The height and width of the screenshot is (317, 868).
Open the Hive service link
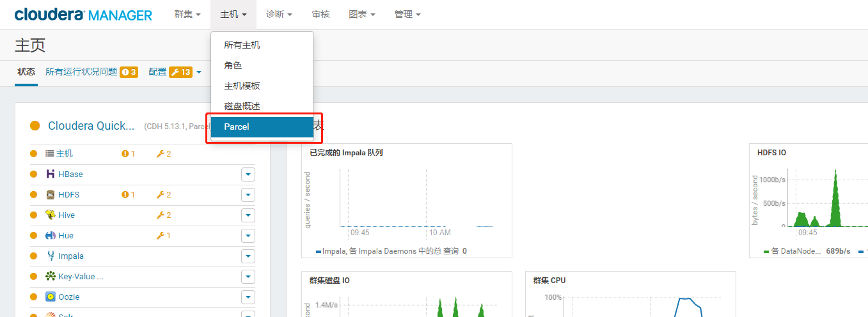[x=67, y=215]
